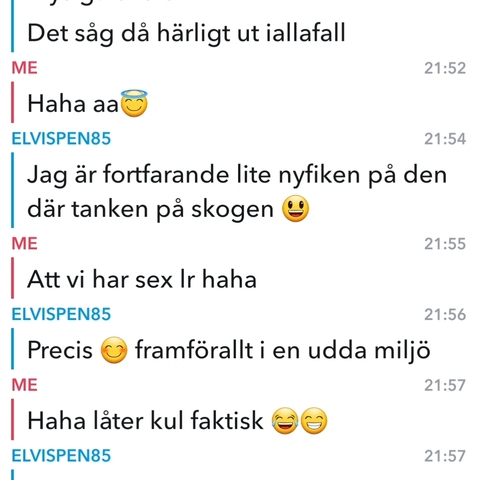Select the message 'Det såg då härligt ut iallafall'
The height and width of the screenshot is (480, 480).
(x=186, y=33)
